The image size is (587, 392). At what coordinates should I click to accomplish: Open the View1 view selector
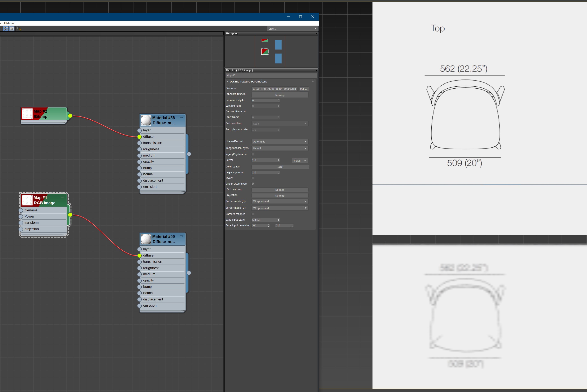292,29
